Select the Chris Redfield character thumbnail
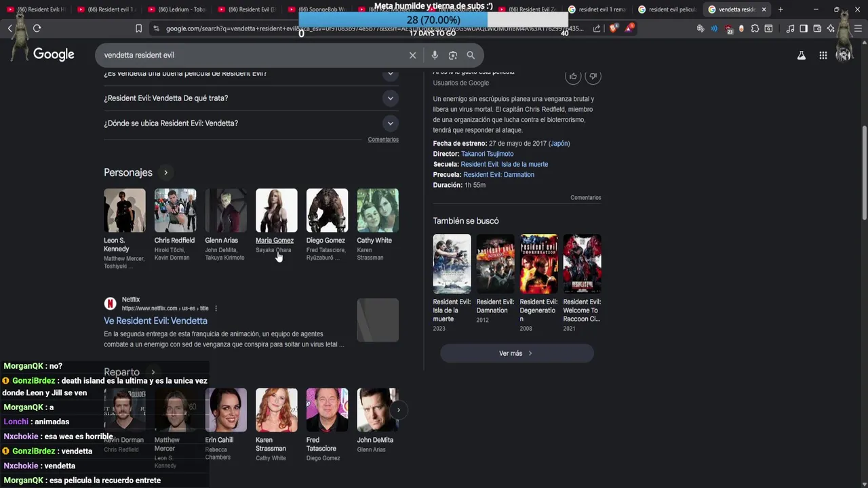The width and height of the screenshot is (868, 488). coord(175,210)
